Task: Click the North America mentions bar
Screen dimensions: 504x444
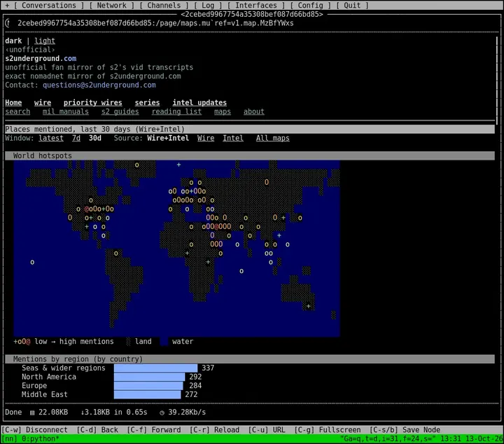Action: pyautogui.click(x=150, y=377)
